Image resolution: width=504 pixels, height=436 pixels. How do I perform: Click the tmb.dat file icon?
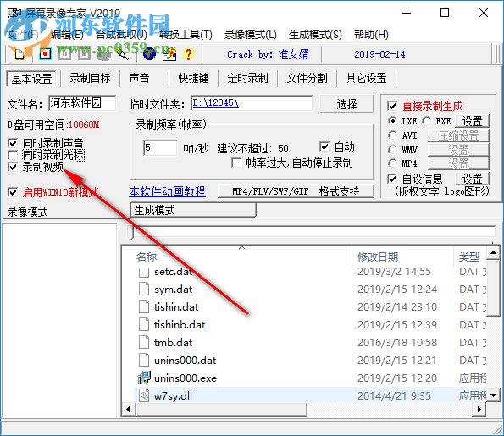pos(144,342)
